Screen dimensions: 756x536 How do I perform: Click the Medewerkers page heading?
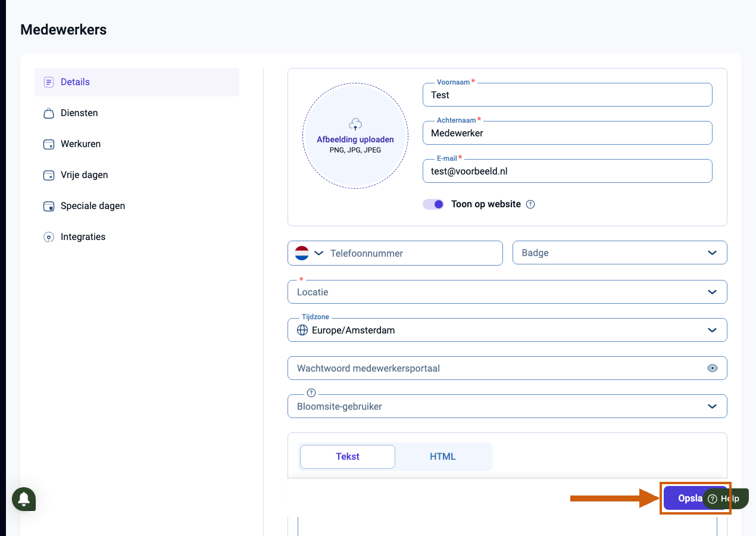64,29
